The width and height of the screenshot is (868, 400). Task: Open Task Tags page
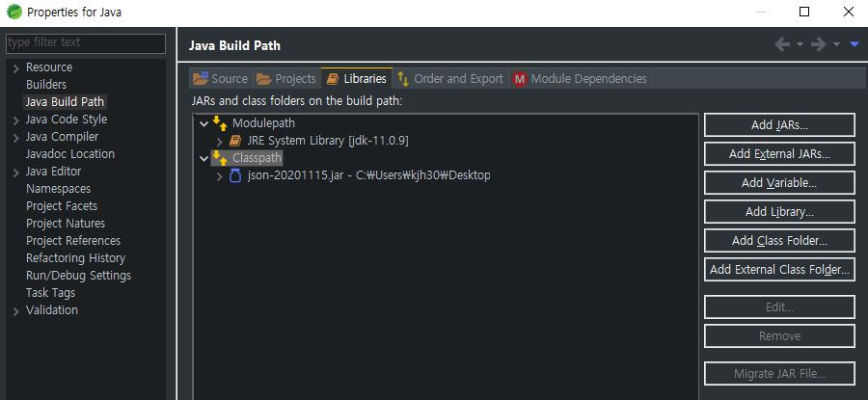click(x=50, y=293)
